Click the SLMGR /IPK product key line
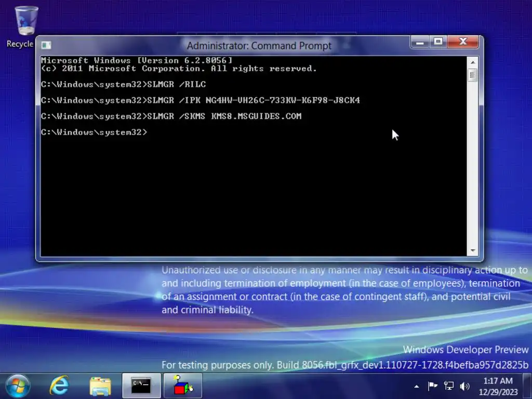Screen dimensions: 532x399 pos(201,100)
